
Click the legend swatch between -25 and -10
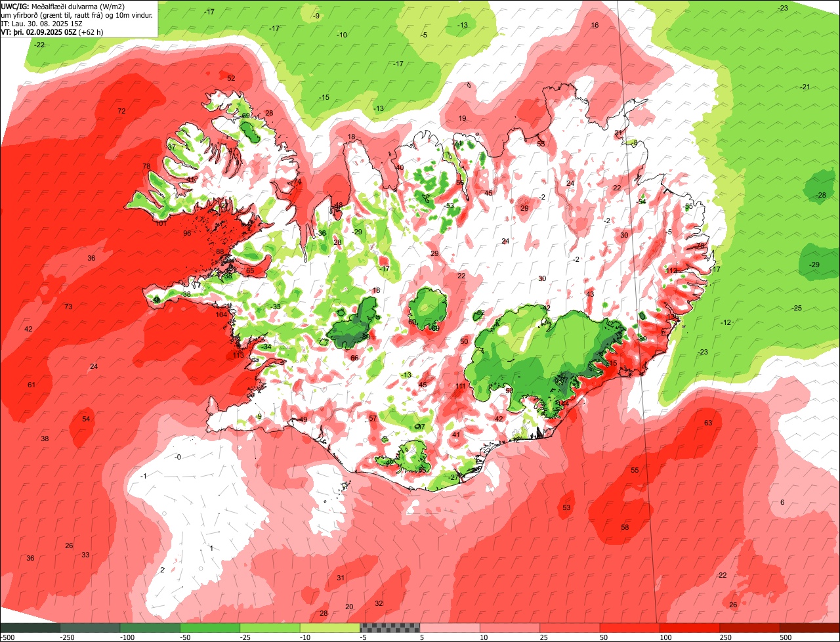pyautogui.click(x=270, y=628)
